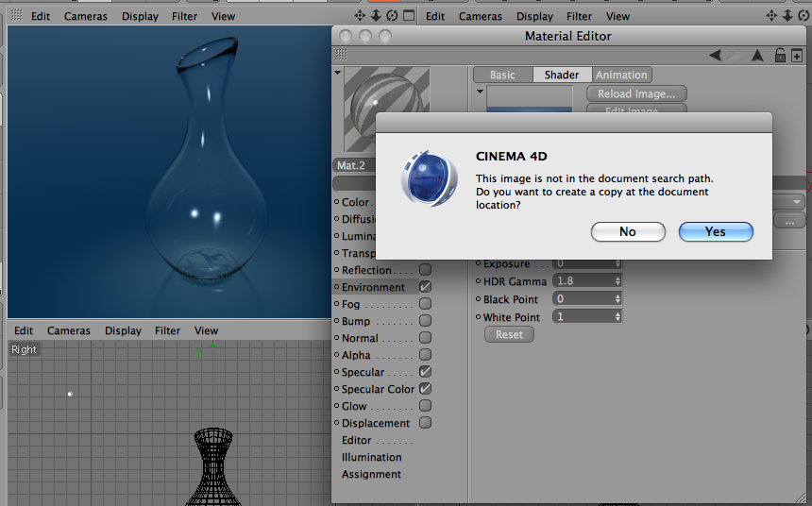Click the new window icon in Material Editor
This screenshot has height=506, width=812.
pyautogui.click(x=797, y=55)
